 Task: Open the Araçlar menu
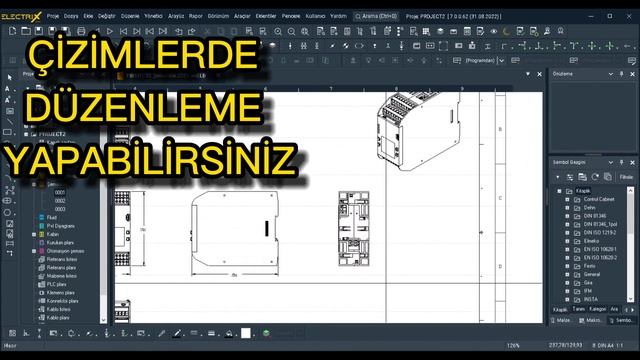(242, 16)
